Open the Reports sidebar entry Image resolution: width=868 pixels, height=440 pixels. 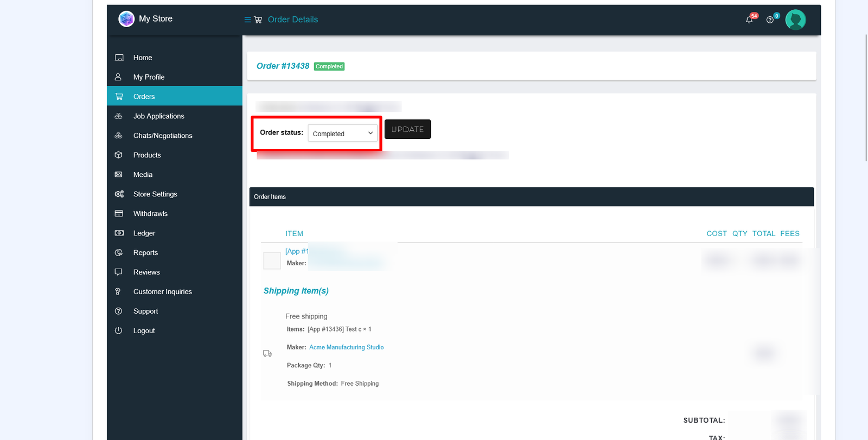(145, 253)
